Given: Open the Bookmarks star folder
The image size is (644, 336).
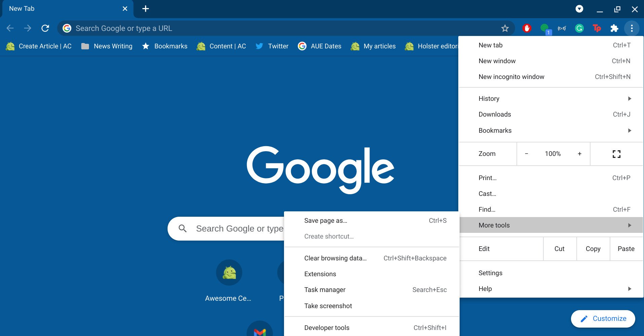Looking at the screenshot, I should pos(165,46).
